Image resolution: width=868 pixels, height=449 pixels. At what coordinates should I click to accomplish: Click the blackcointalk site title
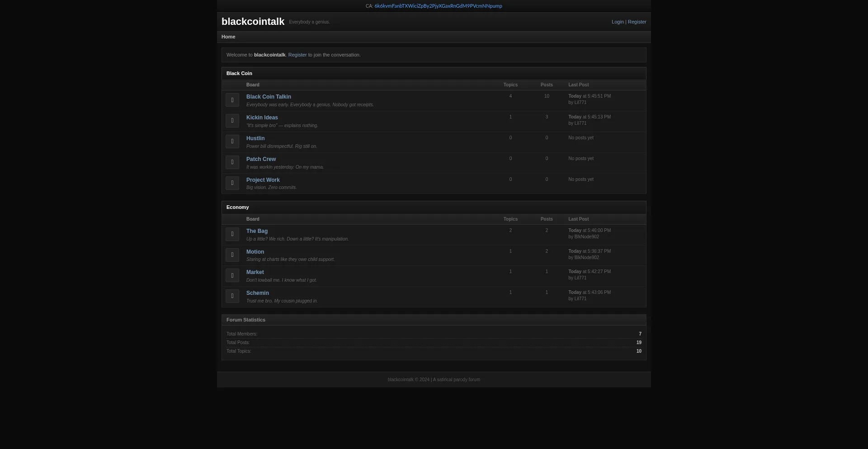coord(253,22)
